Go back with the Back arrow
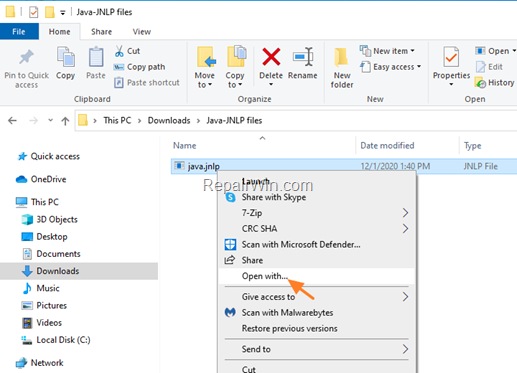 12,120
